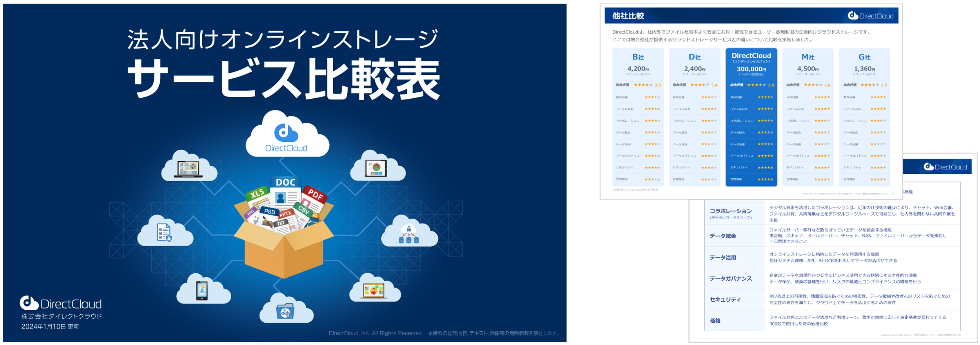The image size is (980, 345).
Task: Click the DirectCloud logo in 他社比較 header
Action: 871,16
